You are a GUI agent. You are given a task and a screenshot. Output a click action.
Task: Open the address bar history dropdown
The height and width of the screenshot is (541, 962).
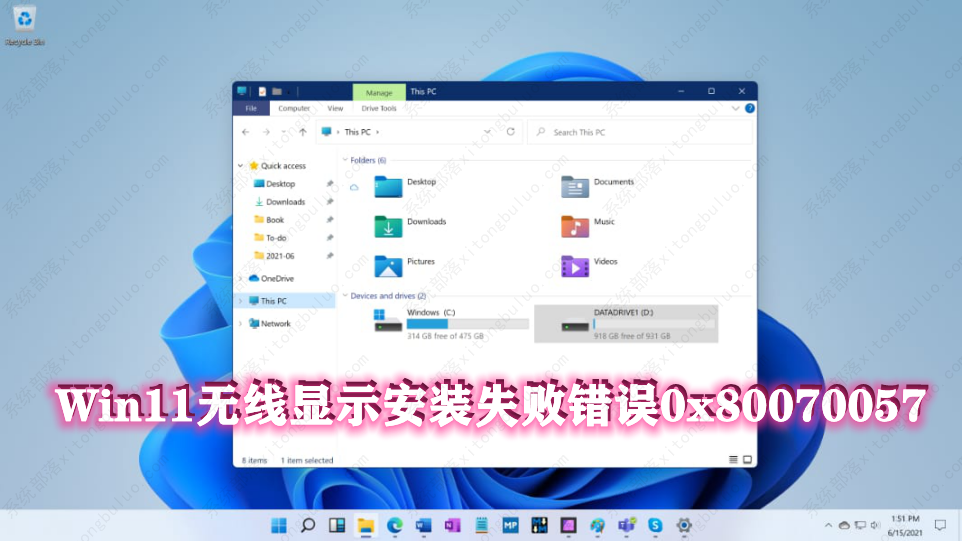[487, 132]
